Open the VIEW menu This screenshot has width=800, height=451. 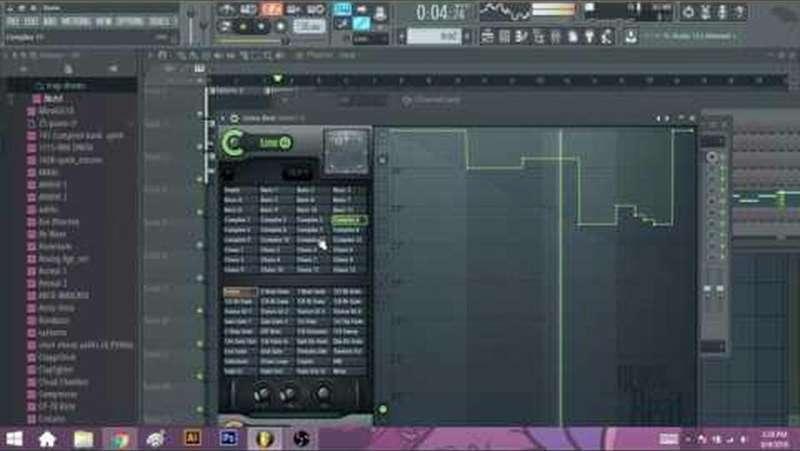point(104,21)
